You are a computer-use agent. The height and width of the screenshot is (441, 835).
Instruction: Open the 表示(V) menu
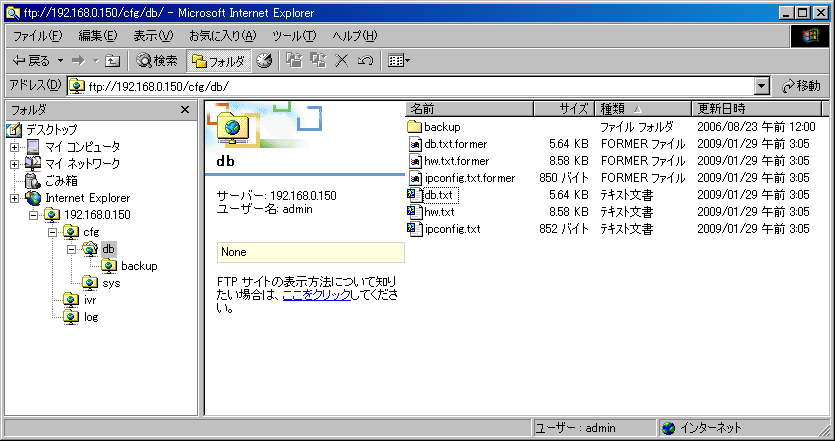pyautogui.click(x=153, y=36)
